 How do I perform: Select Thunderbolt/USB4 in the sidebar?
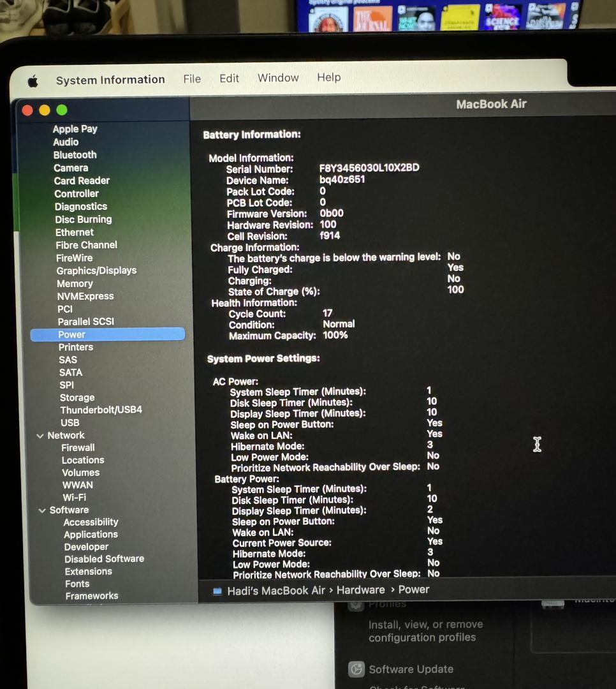[101, 410]
